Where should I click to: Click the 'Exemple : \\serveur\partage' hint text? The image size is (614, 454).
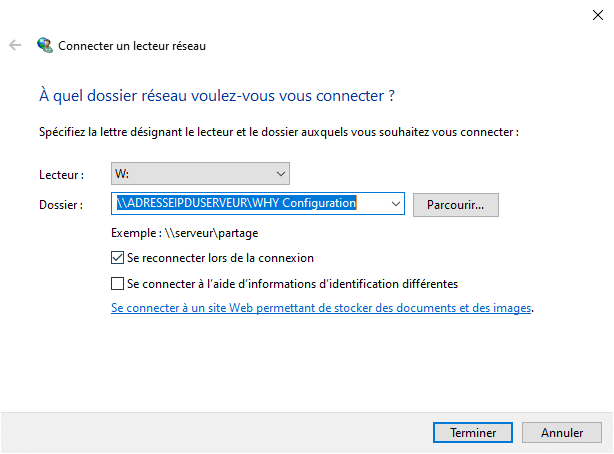(x=184, y=233)
